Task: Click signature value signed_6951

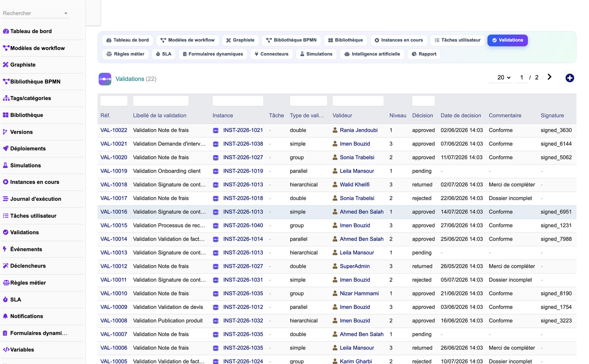Action: [556, 212]
